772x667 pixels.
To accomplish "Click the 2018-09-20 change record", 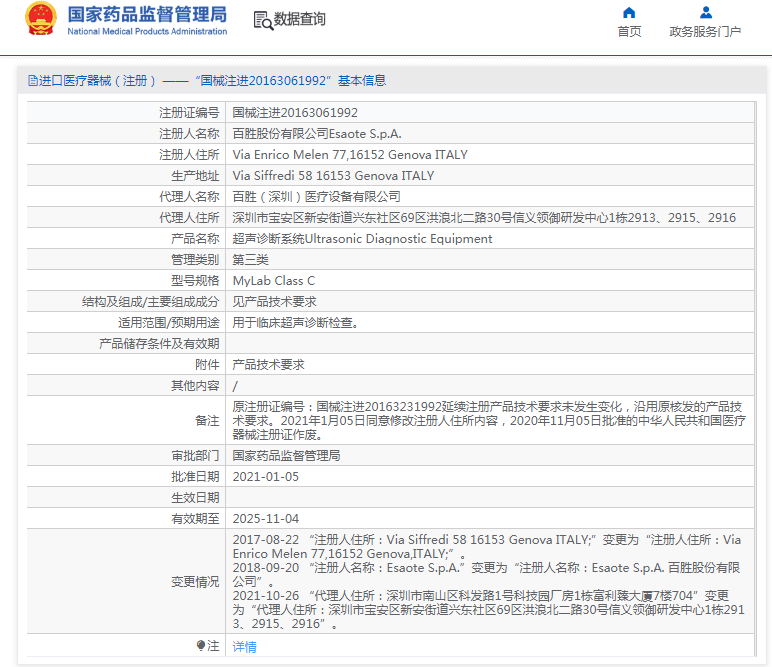I will tap(486, 574).
